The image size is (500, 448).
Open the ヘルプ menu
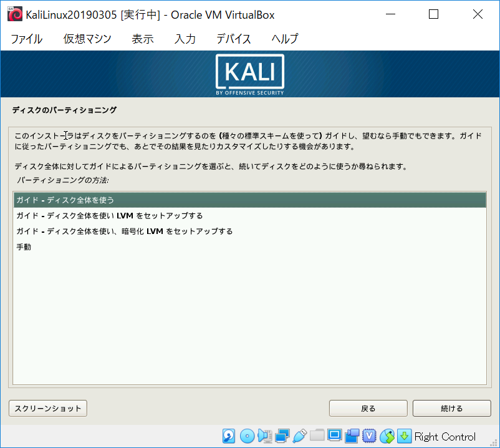point(285,39)
